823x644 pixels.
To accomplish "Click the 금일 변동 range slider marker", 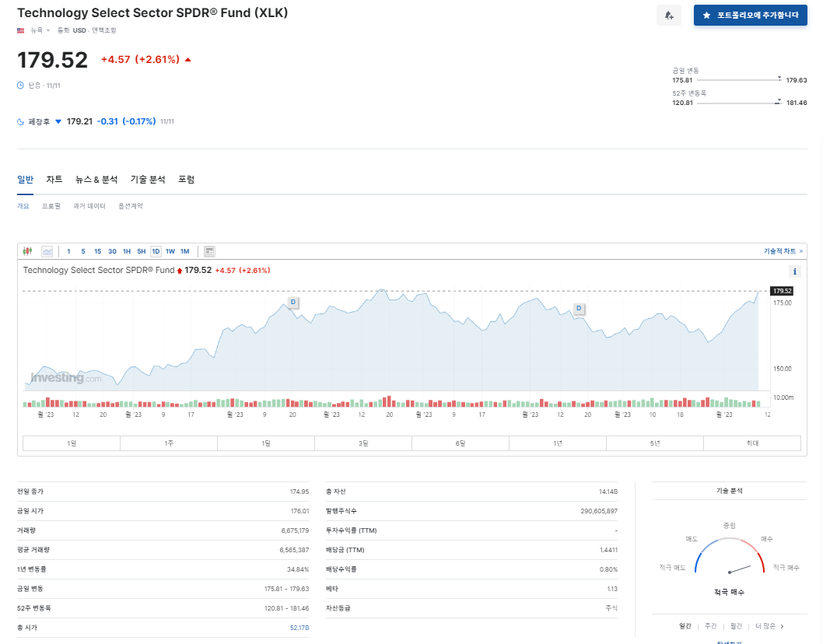I will tap(779, 79).
